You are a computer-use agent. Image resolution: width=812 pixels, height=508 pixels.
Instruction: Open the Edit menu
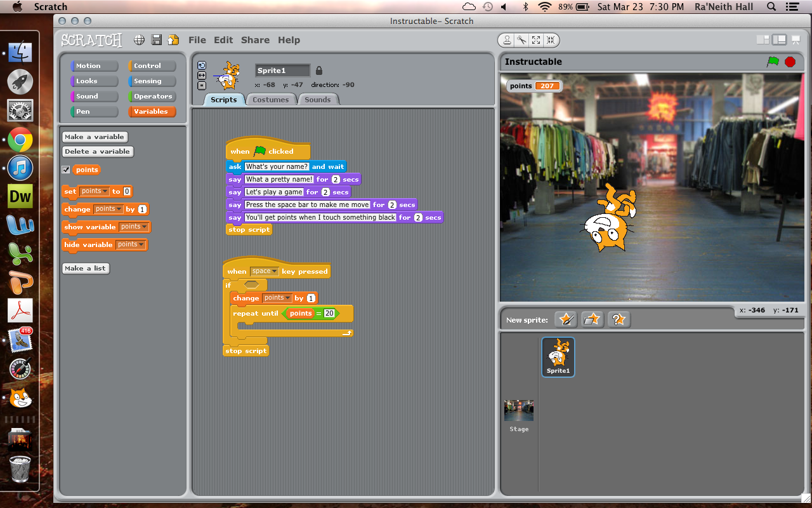(223, 40)
